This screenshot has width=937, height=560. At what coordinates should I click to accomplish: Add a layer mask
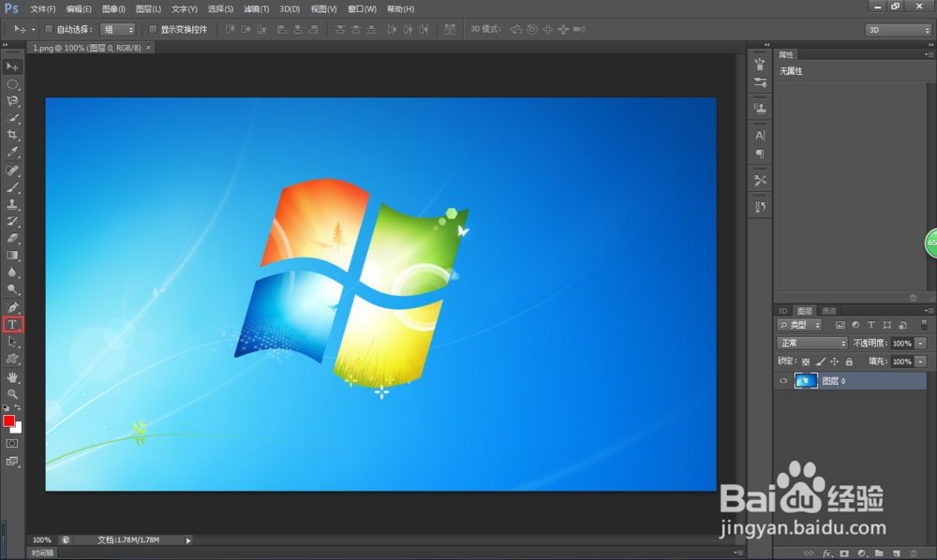point(844,553)
